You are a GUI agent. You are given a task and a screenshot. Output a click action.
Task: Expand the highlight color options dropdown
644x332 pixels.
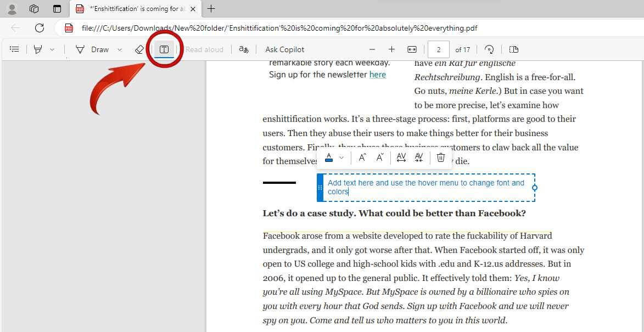52,49
